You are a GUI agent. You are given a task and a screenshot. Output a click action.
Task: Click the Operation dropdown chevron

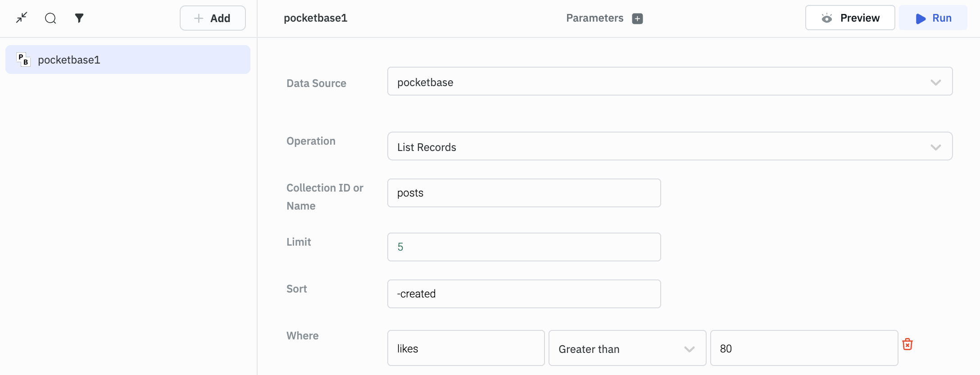point(936,147)
